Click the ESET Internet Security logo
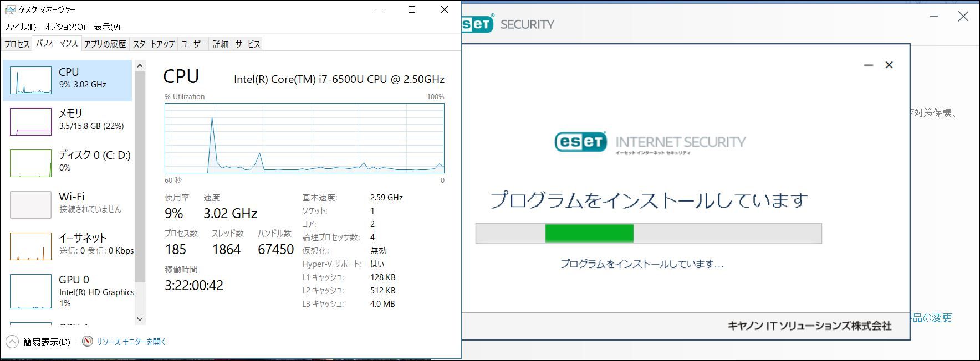 (650, 143)
